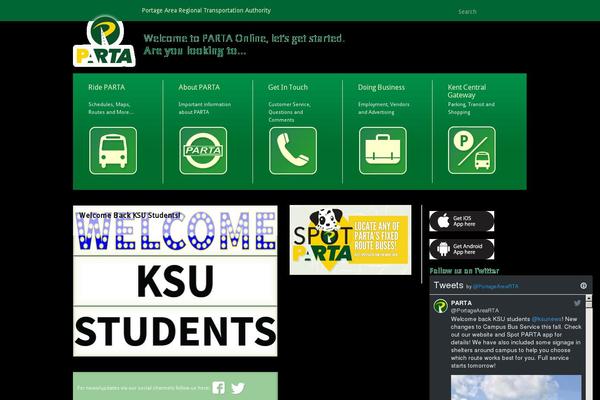This screenshot has width=600, height=400.
Task: Click the up arrow of the Tweets scrollbar
Action: pos(589,297)
